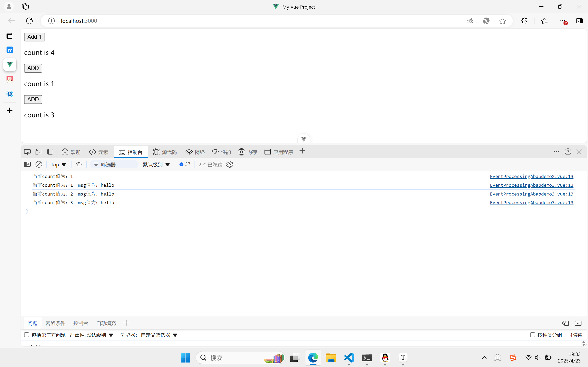Image resolution: width=588 pixels, height=367 pixels.
Task: Toggle the console sidebar panel icon
Action: coord(27,164)
